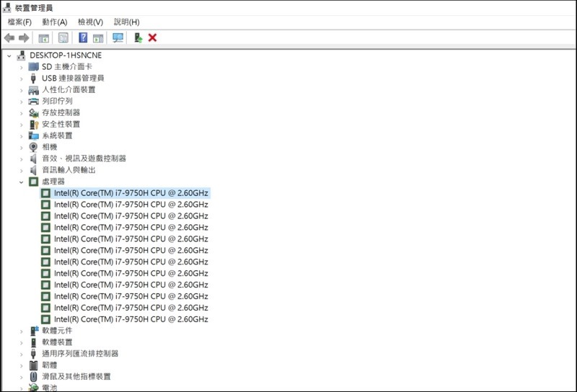Click the 存放控制器 category icon
The height and width of the screenshot is (392, 577).
(33, 112)
